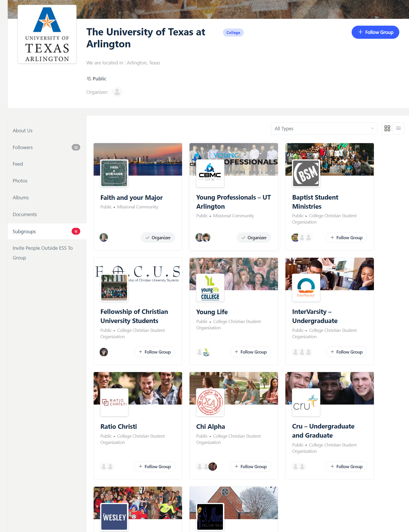Click Organizer button on Young Professionals card
The width and height of the screenshot is (409, 532).
(x=254, y=238)
